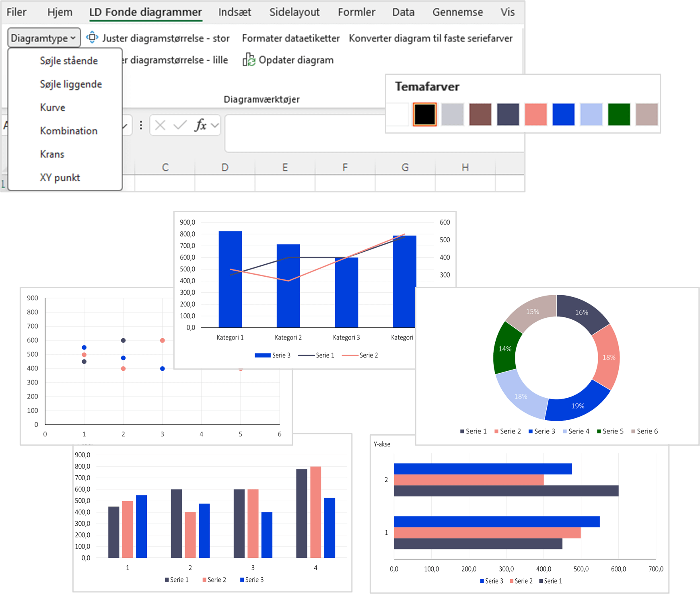Select Søjle stående chart type
700x594 pixels.
click(x=69, y=61)
